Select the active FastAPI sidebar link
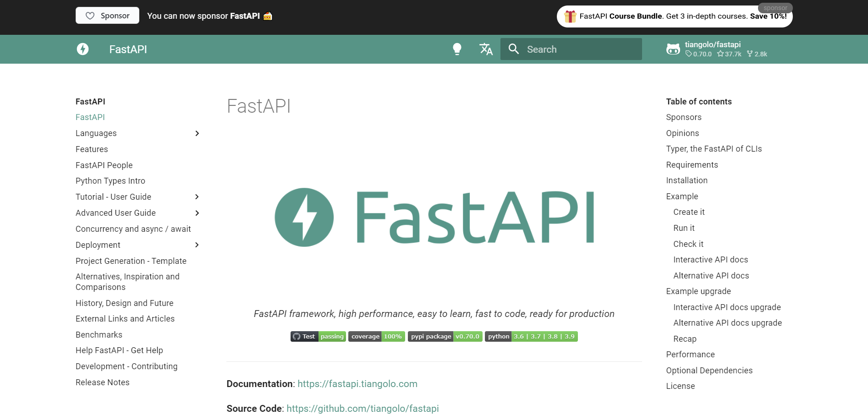The image size is (868, 415). (90, 117)
